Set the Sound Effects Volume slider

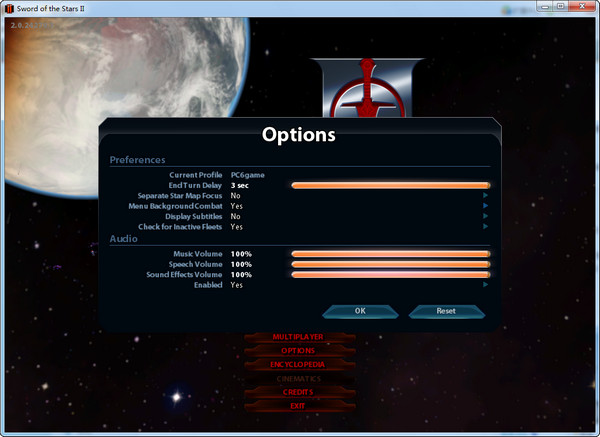[390, 275]
